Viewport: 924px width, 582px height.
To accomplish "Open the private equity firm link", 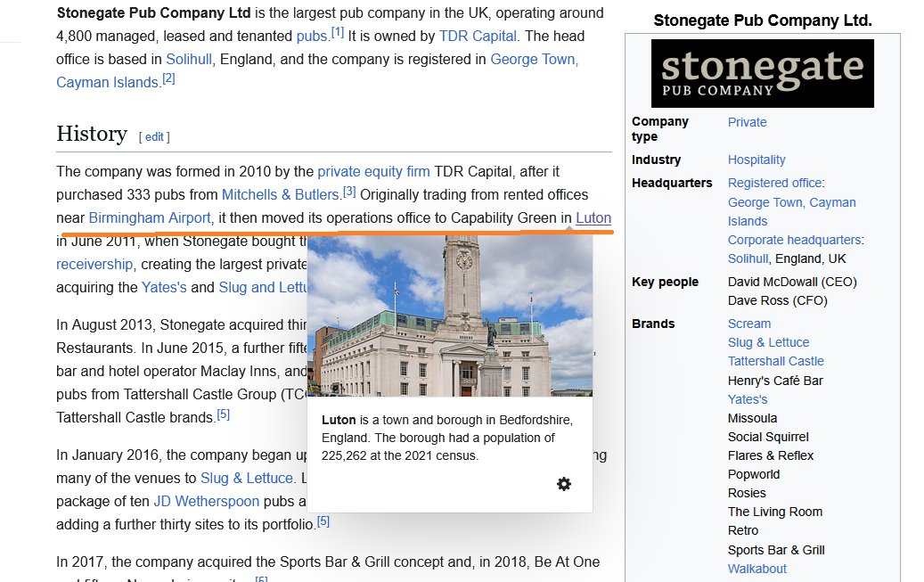I will tap(373, 172).
